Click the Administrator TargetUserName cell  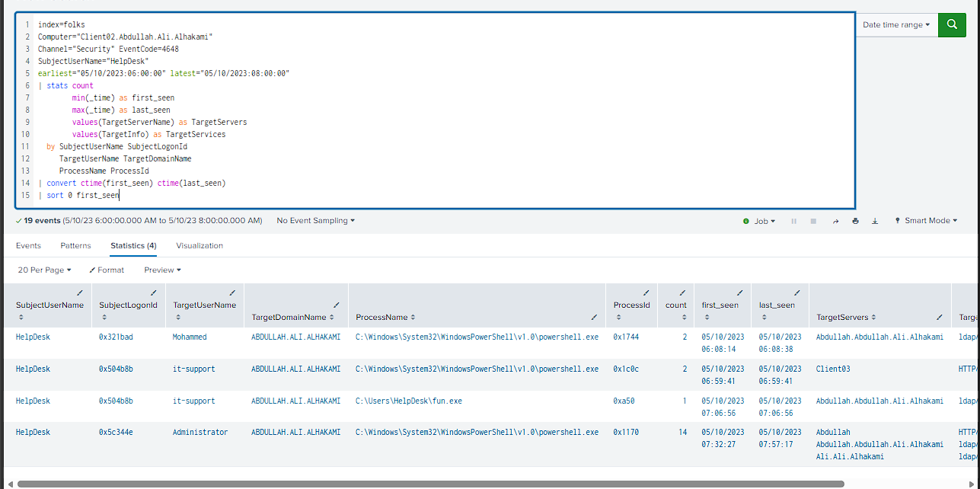click(200, 433)
